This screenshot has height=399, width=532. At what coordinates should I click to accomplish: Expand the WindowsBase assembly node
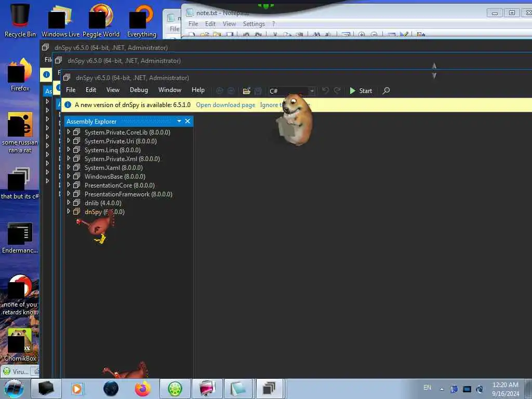[69, 176]
